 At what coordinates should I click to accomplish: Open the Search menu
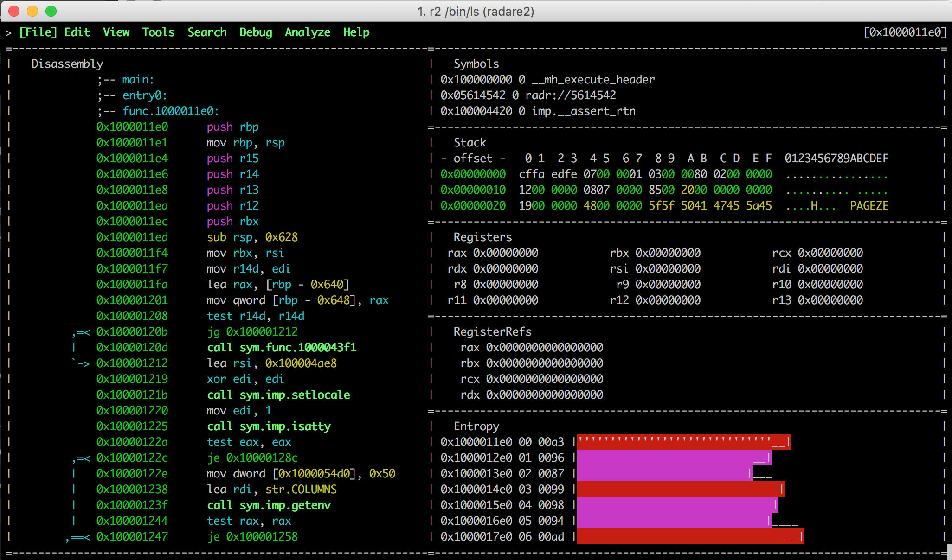pyautogui.click(x=207, y=32)
